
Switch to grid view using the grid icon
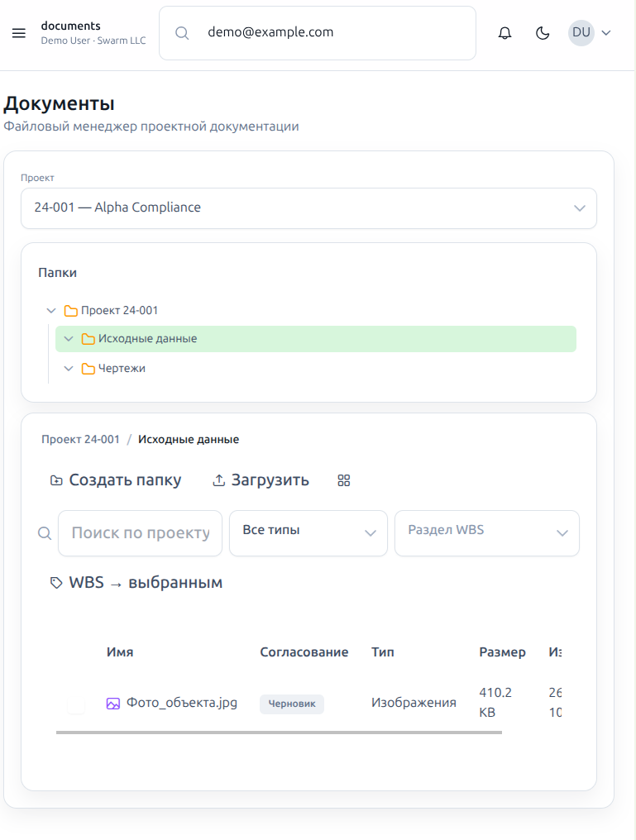[343, 480]
